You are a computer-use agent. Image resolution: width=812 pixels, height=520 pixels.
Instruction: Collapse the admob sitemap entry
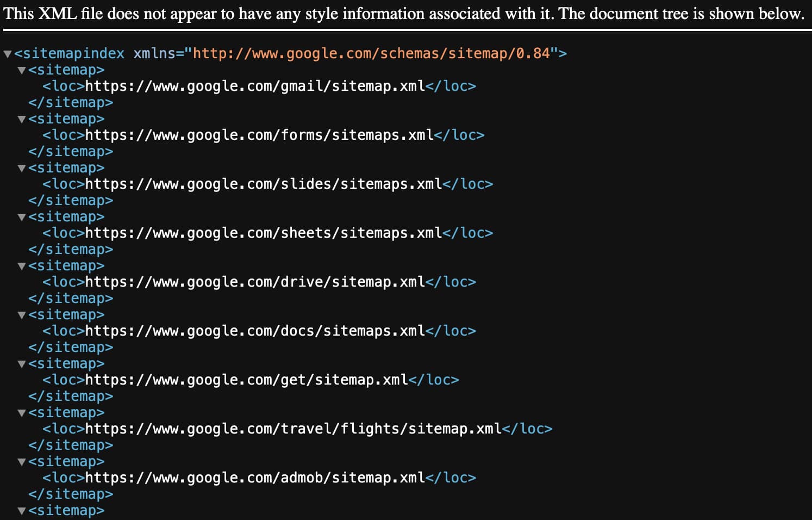21,461
